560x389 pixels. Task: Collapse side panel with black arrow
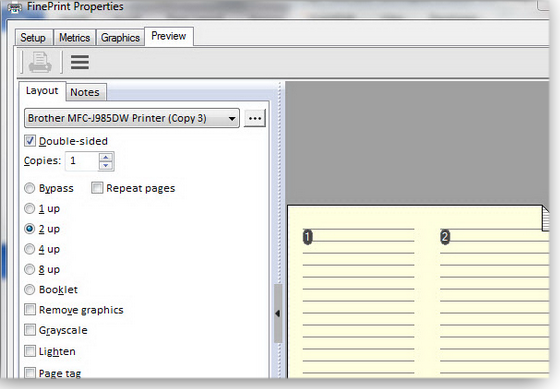tap(278, 314)
